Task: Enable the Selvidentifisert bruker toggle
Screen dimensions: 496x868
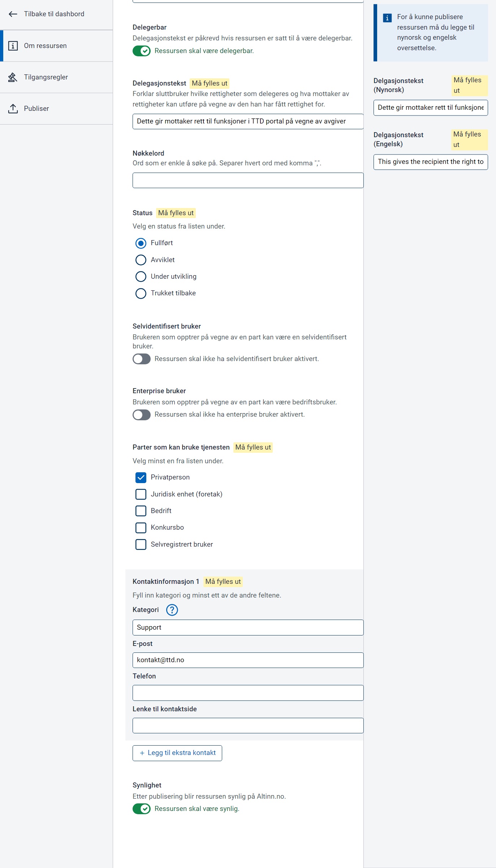Action: tap(142, 359)
